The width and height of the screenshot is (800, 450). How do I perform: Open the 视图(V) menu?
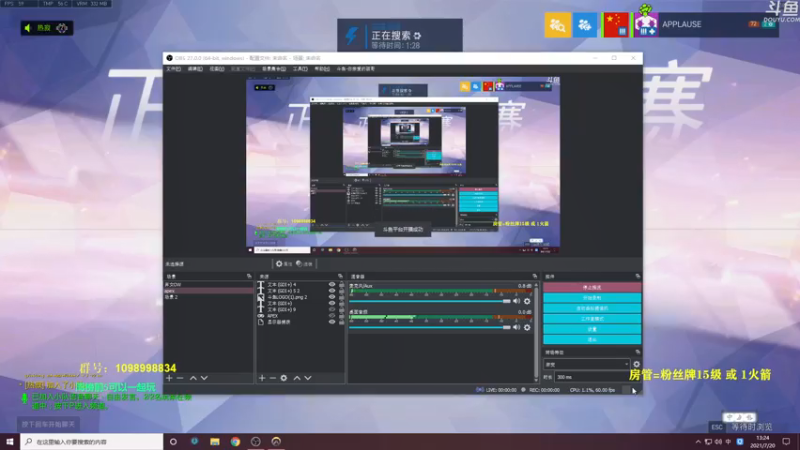coord(217,69)
